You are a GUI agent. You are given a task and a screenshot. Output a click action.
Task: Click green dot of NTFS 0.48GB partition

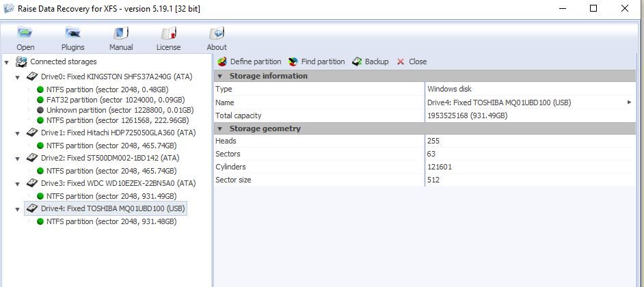40,90
